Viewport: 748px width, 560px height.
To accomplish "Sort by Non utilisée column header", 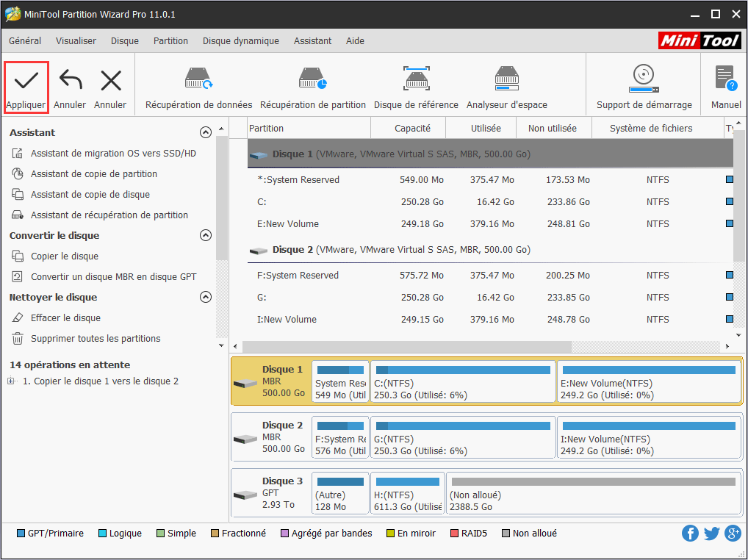I will [554, 129].
